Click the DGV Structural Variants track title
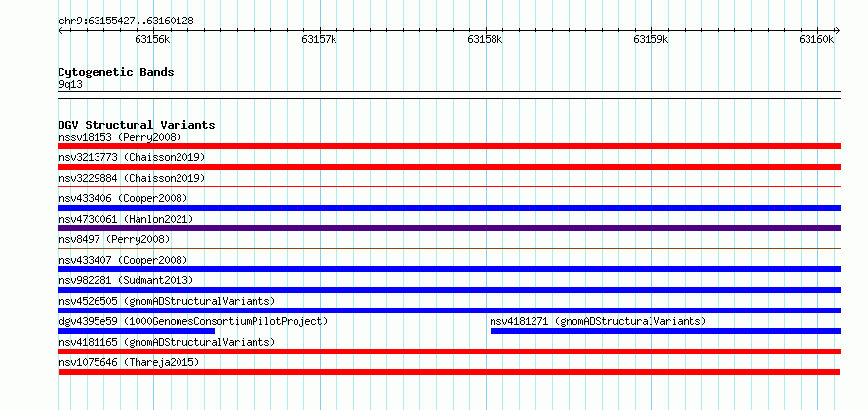The height and width of the screenshot is (410, 868). click(137, 125)
